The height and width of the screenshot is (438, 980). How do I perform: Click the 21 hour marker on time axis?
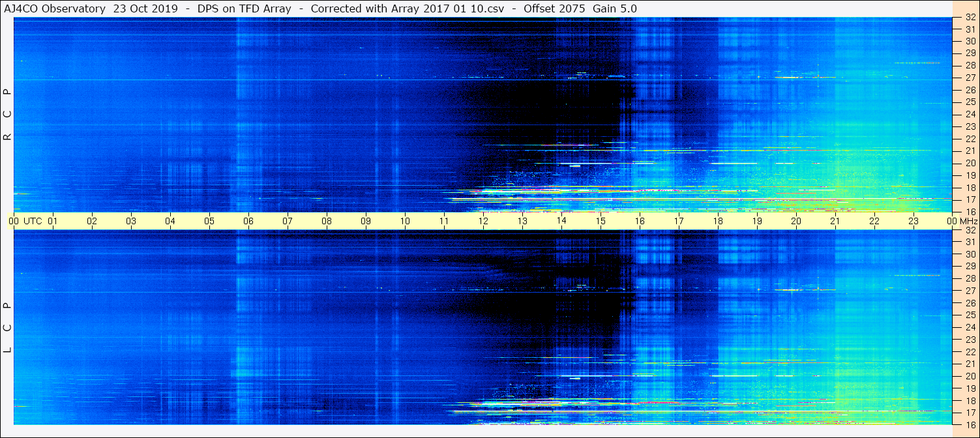[x=835, y=221]
